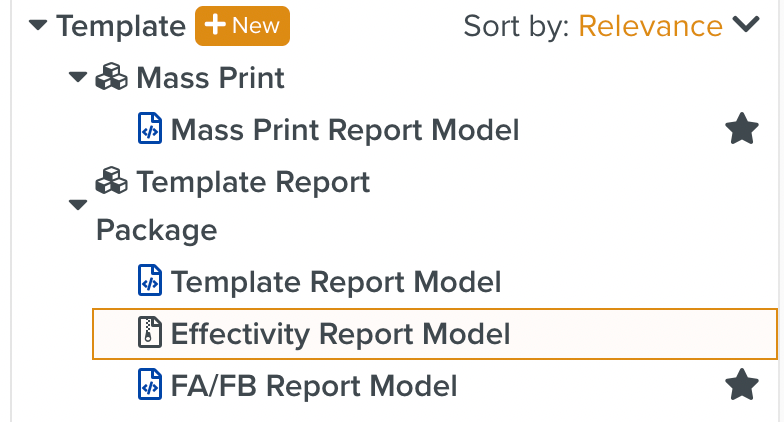Select Template Report Package label
The image size is (784, 422).
(253, 182)
